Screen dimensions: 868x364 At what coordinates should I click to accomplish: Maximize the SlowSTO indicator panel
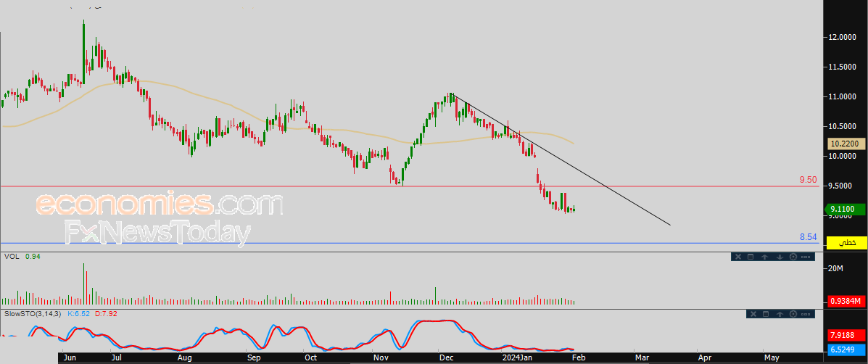[766, 314]
